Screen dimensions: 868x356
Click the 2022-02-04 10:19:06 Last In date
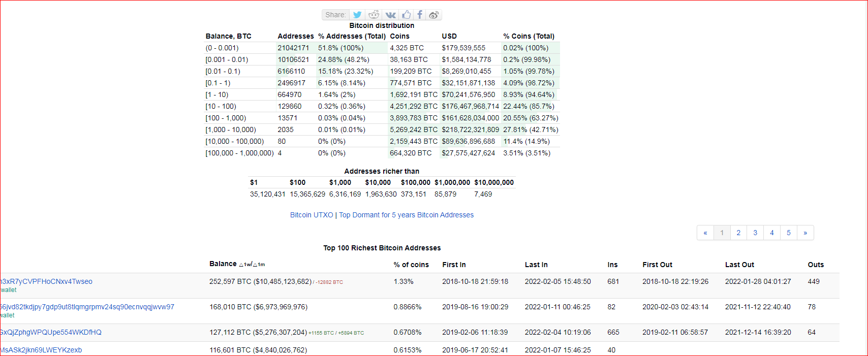click(558, 332)
